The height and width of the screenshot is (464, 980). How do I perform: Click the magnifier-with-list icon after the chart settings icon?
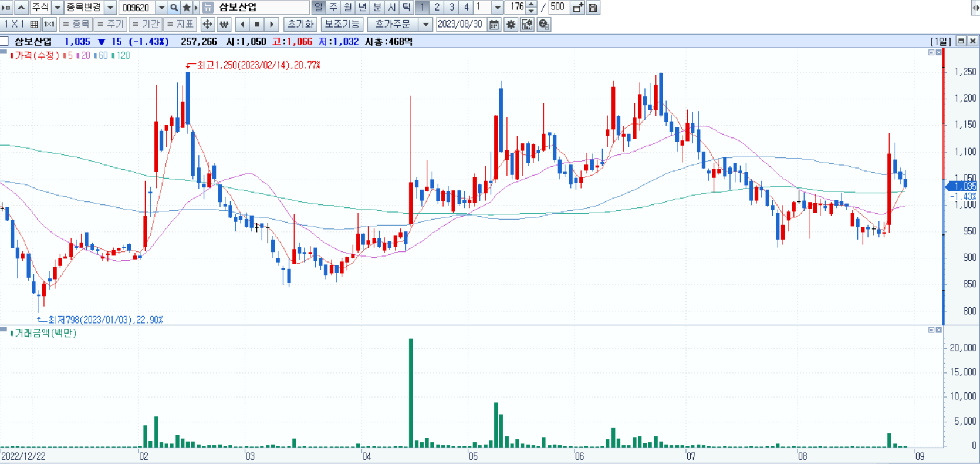click(x=544, y=24)
